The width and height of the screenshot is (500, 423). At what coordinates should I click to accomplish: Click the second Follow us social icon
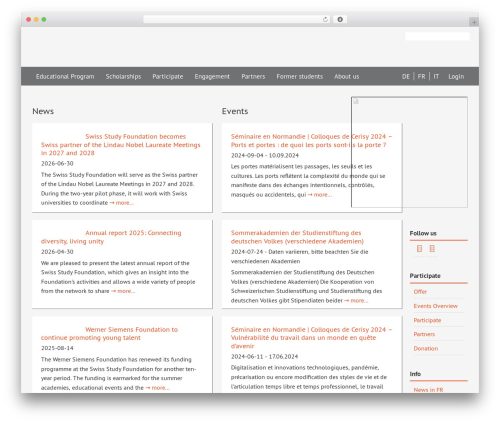(x=432, y=249)
